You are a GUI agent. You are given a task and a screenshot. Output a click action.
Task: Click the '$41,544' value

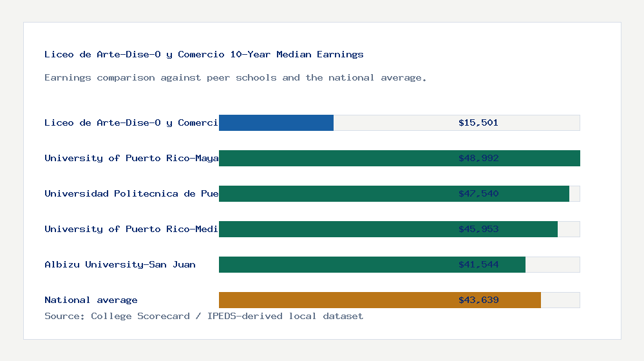[478, 264]
